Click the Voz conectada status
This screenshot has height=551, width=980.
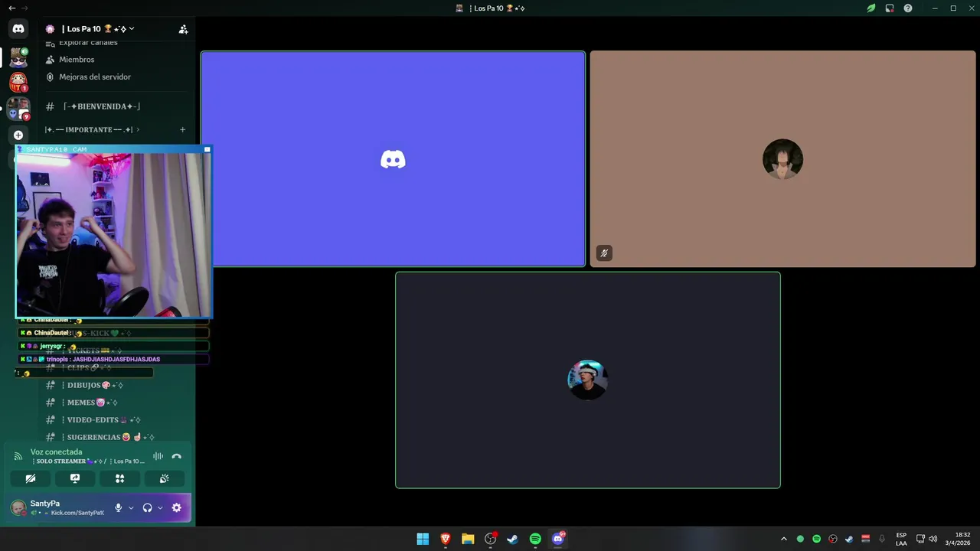(57, 452)
